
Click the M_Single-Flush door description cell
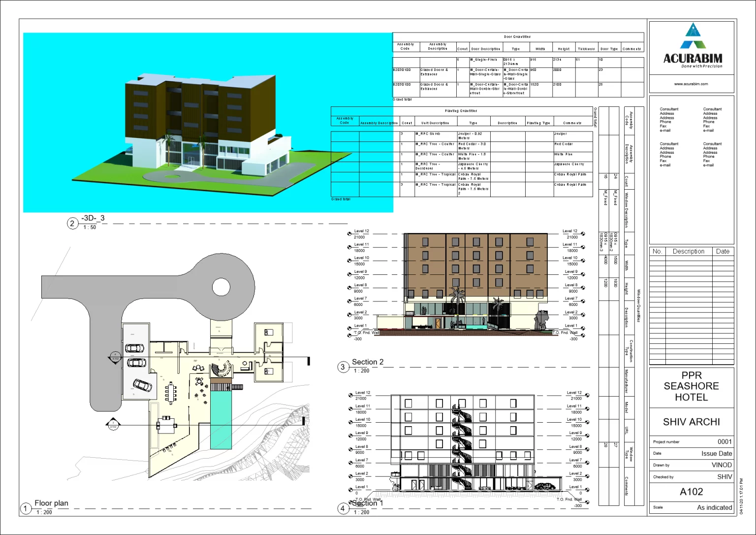[486, 62]
